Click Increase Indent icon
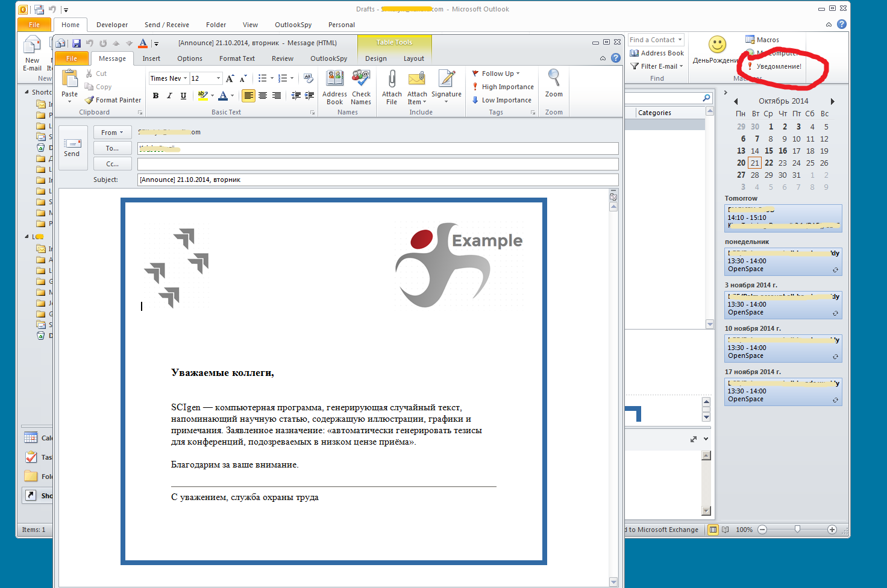The width and height of the screenshot is (887, 588). (310, 96)
